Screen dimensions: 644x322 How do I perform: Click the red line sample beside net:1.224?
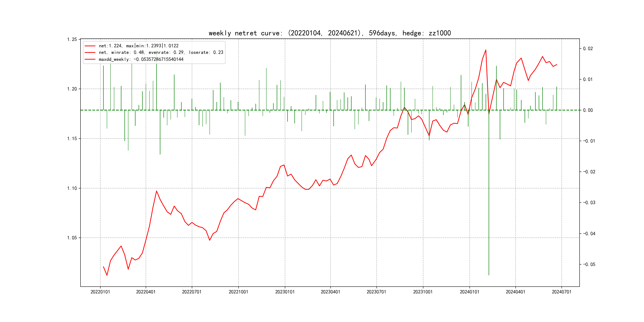[90, 46]
